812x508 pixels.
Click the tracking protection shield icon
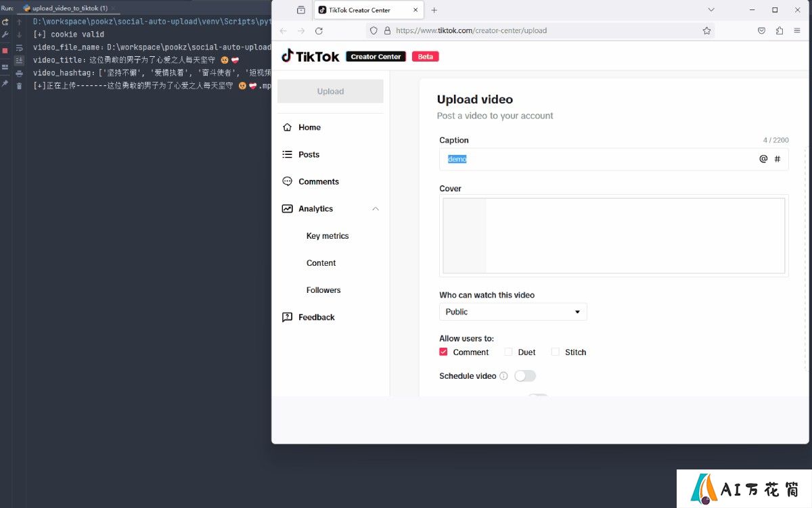[x=374, y=30]
